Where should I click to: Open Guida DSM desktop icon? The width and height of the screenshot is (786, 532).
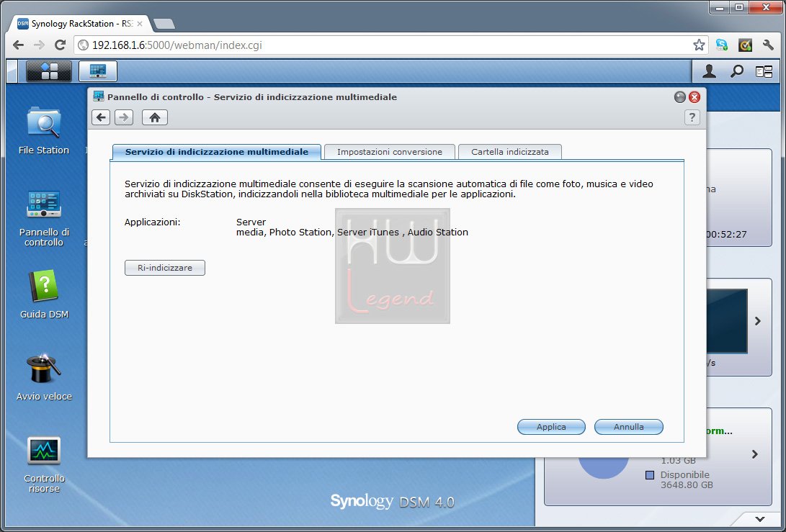click(44, 294)
